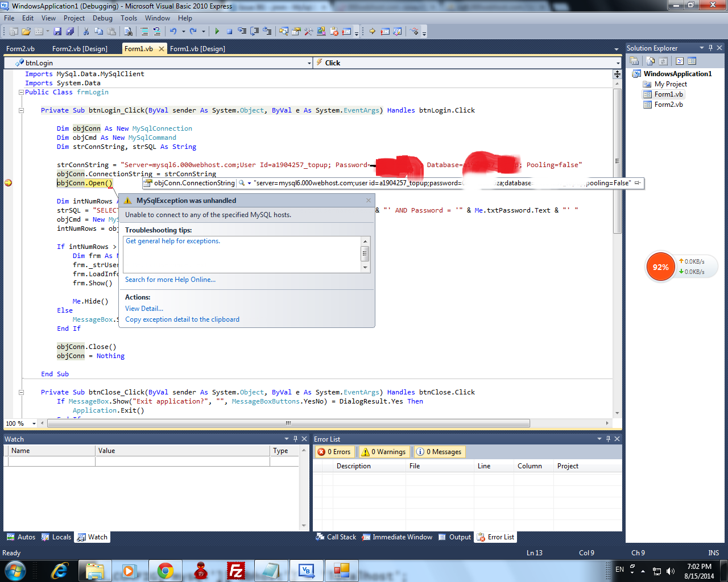
Task: Open FileZilla from the taskbar
Action: 236,571
